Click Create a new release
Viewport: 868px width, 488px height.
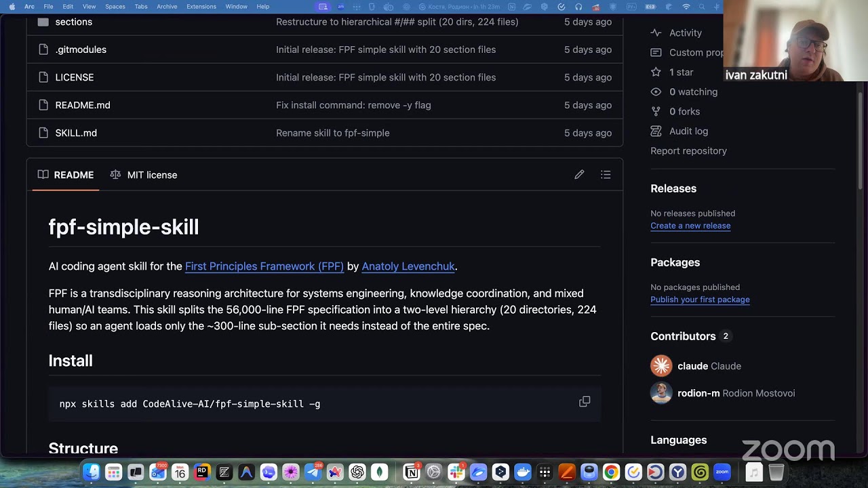(x=690, y=226)
